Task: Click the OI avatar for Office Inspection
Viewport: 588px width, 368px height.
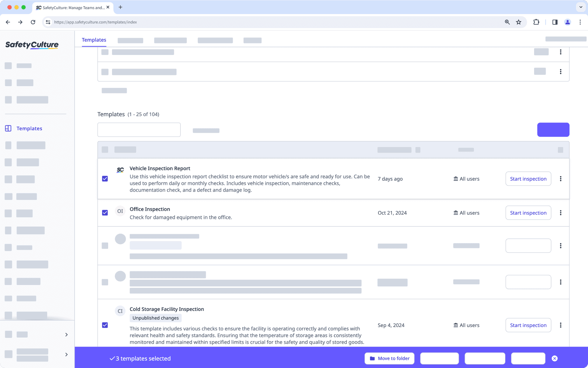Action: [120, 211]
